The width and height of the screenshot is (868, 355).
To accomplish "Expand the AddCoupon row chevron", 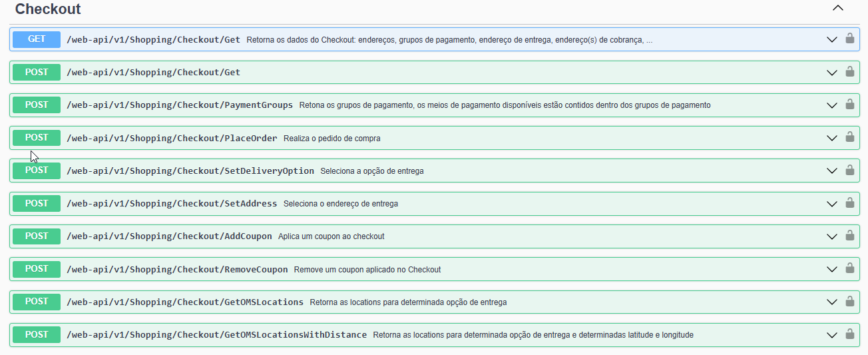I will click(x=832, y=236).
